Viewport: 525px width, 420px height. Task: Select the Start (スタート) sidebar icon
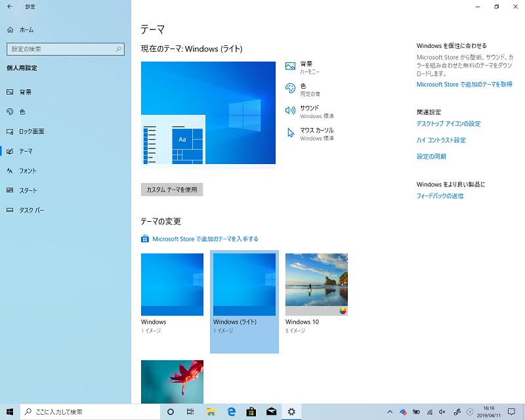[10, 190]
